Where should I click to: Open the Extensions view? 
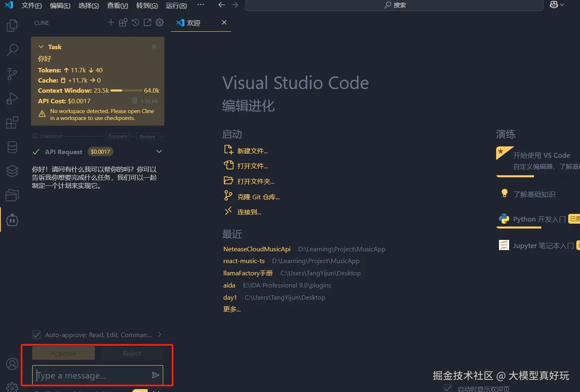coord(12,123)
